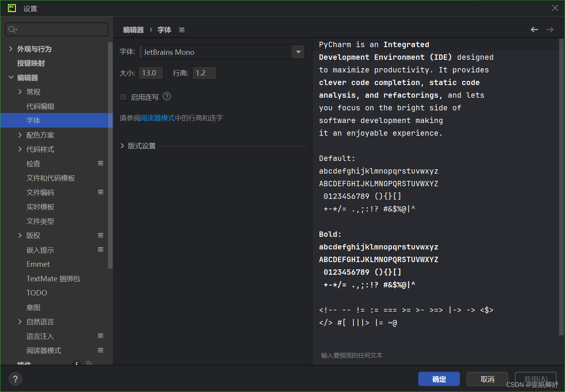
Task: Expand the 常规 tree node
Action: coord(20,92)
